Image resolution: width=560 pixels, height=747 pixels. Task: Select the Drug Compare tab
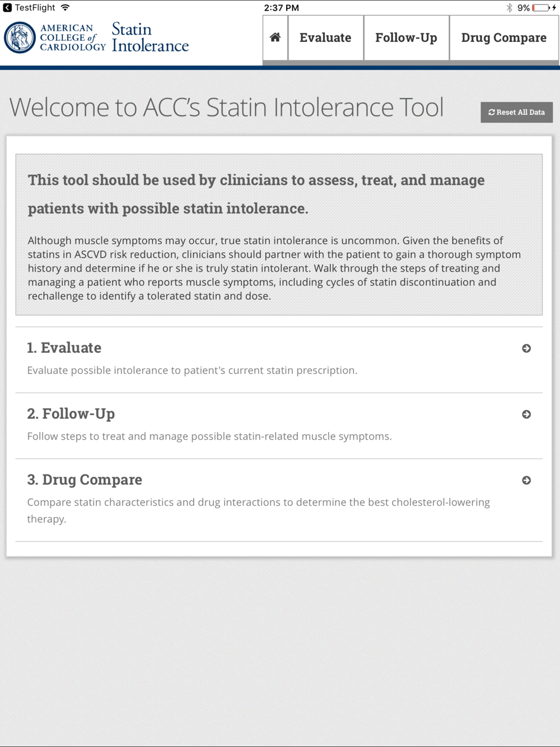[504, 38]
